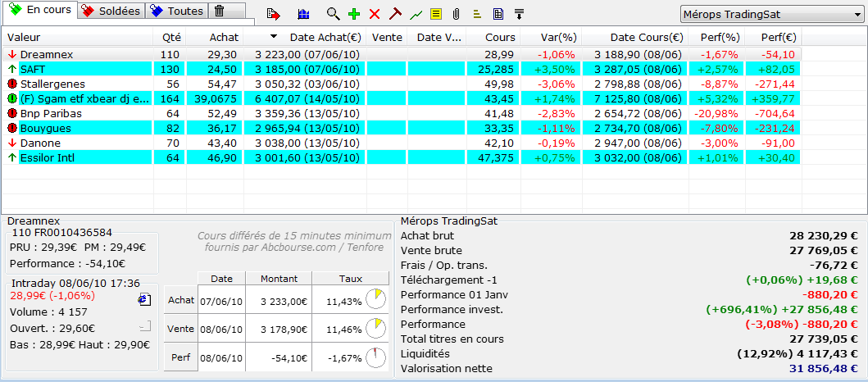Select the Stallergenes row name
This screenshot has width=868, height=382.
[x=52, y=84]
